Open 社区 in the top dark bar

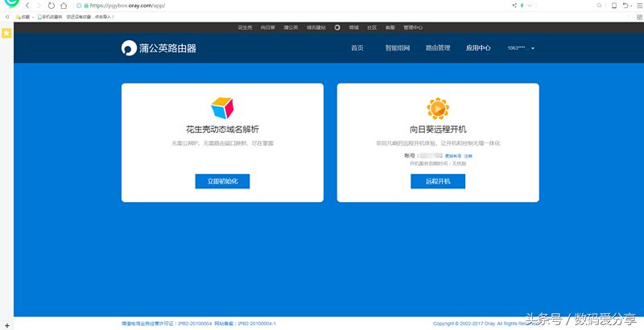pos(372,27)
